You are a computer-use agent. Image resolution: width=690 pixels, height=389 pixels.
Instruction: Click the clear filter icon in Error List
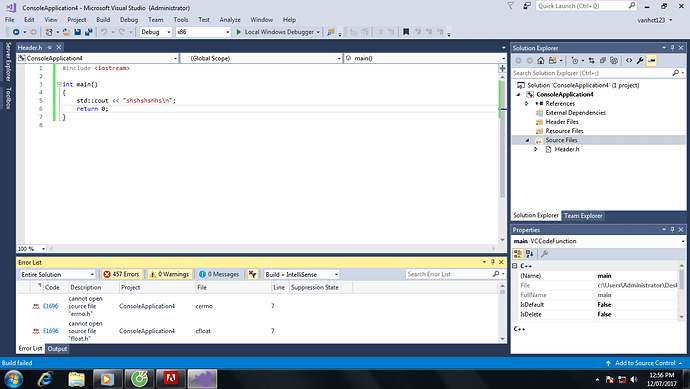pyautogui.click(x=252, y=274)
